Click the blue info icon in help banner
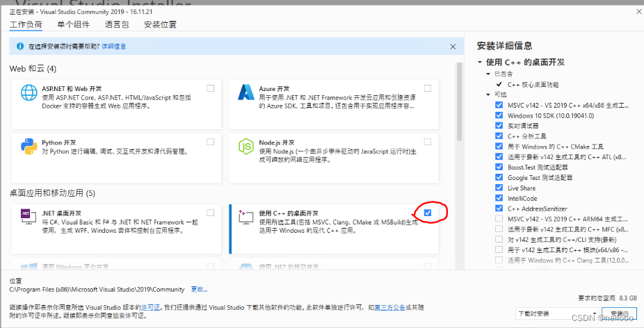 (x=19, y=47)
